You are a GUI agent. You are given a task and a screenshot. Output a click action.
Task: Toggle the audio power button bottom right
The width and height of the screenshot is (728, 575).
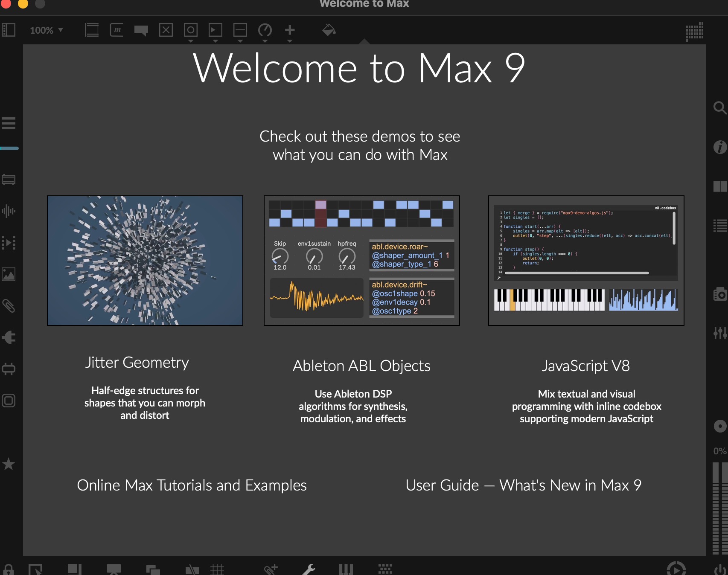720,569
